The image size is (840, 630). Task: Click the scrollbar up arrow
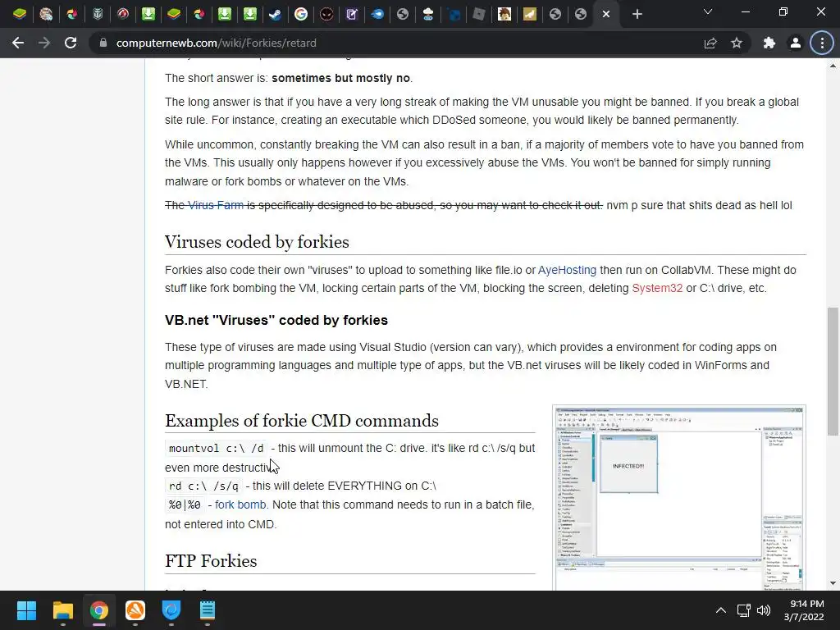[x=833, y=66]
